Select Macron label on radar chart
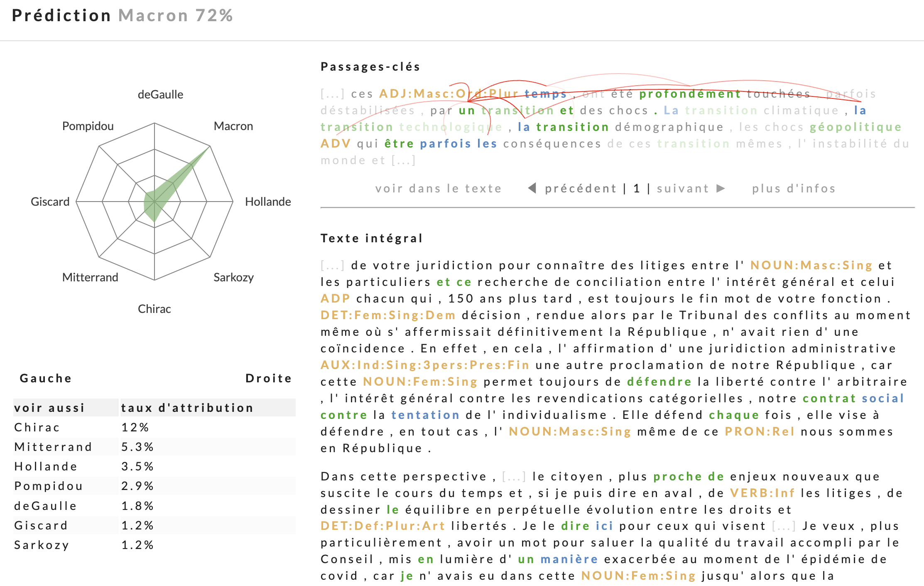Screen dimensions: 924x586 [x=233, y=126]
